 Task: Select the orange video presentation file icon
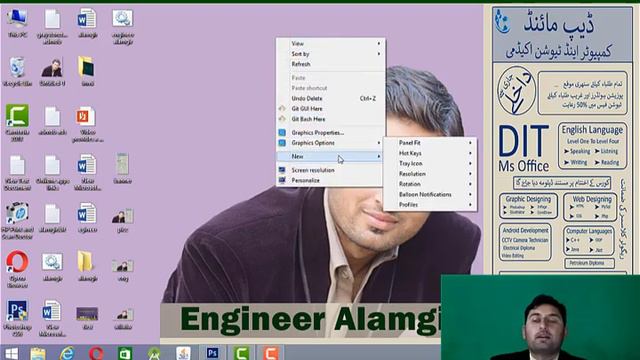pos(87,124)
